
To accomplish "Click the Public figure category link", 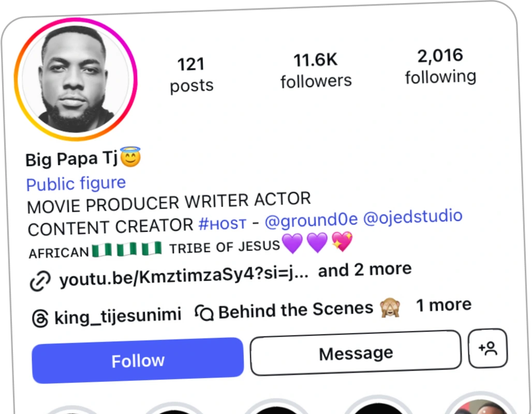I will point(76,183).
